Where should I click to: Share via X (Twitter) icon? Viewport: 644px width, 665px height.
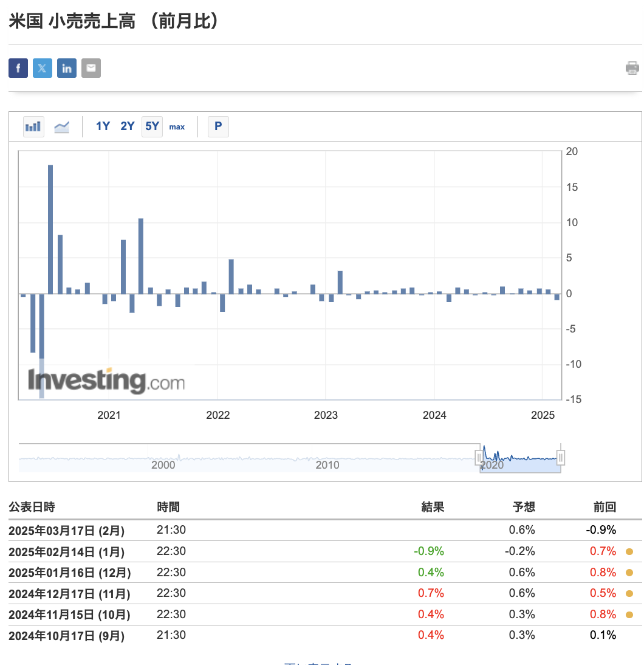click(43, 68)
